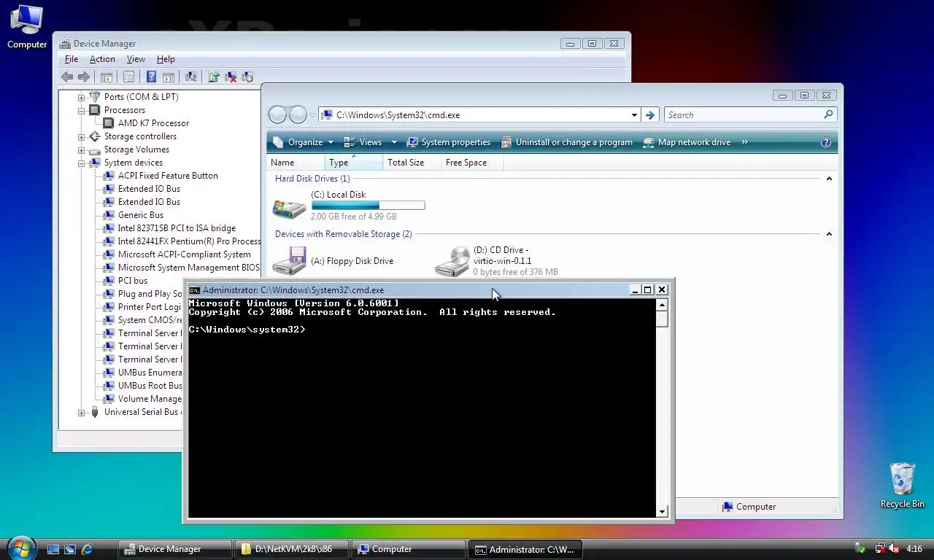Screen dimensions: 934x560
Task: Click the Views button in Explorer
Action: tap(363, 142)
